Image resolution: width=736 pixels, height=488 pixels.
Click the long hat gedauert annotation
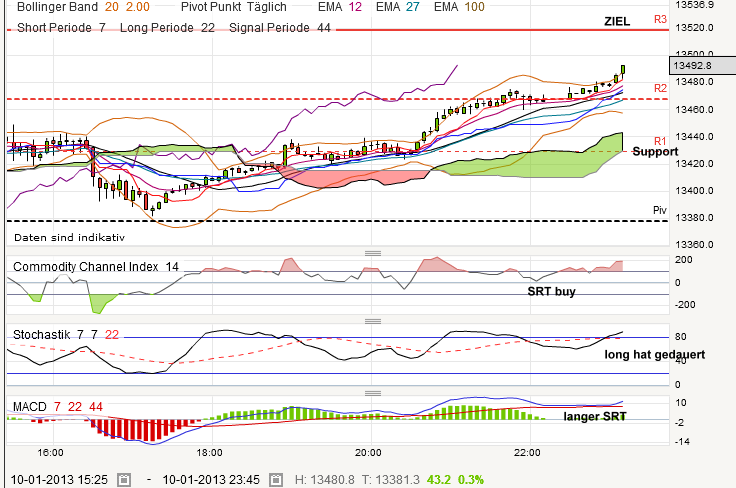(654, 354)
